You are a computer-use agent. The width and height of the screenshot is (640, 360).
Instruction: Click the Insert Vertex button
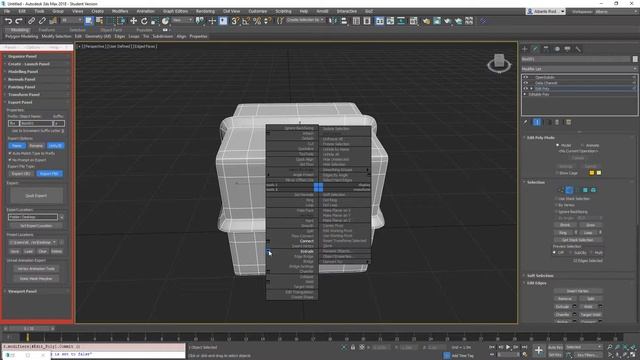[578, 291]
